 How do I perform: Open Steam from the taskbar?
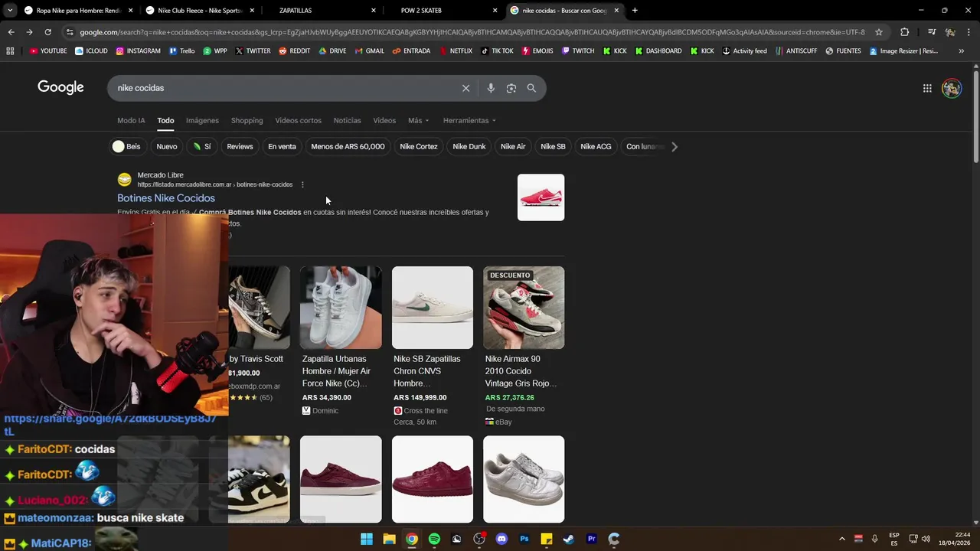(x=569, y=539)
